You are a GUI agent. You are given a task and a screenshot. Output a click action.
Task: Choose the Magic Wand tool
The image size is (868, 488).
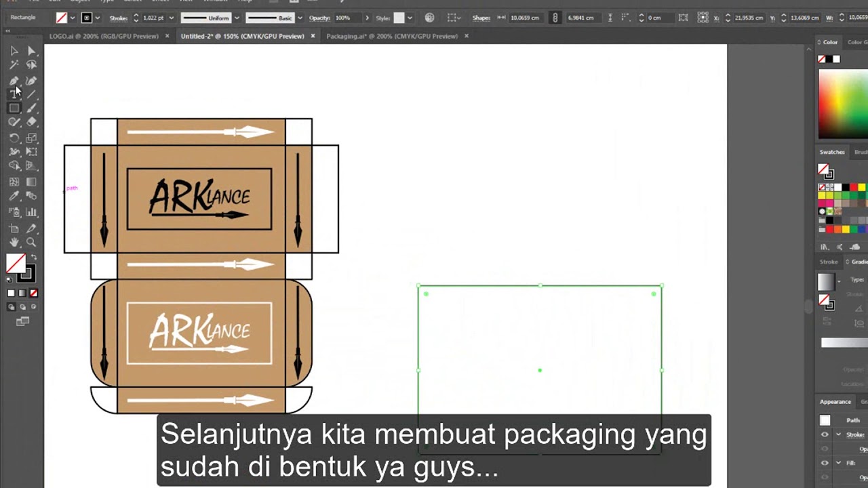tap(14, 65)
